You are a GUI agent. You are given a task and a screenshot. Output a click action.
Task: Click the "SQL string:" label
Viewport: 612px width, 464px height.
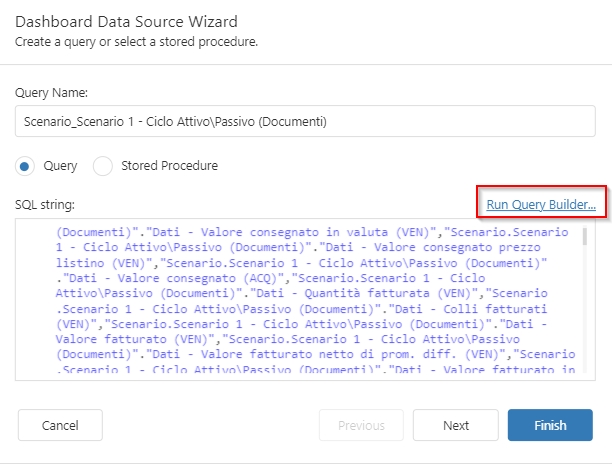pyautogui.click(x=43, y=205)
